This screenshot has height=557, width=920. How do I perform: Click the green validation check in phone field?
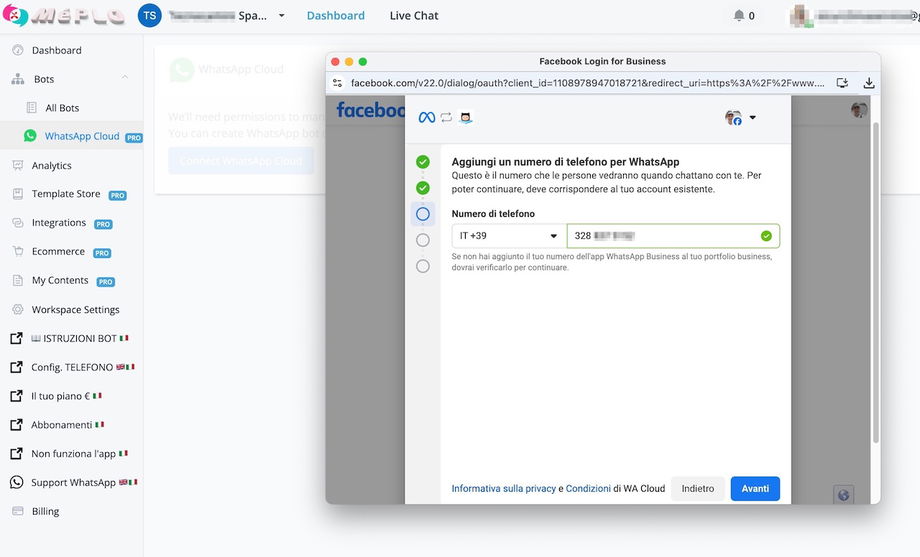tap(766, 236)
